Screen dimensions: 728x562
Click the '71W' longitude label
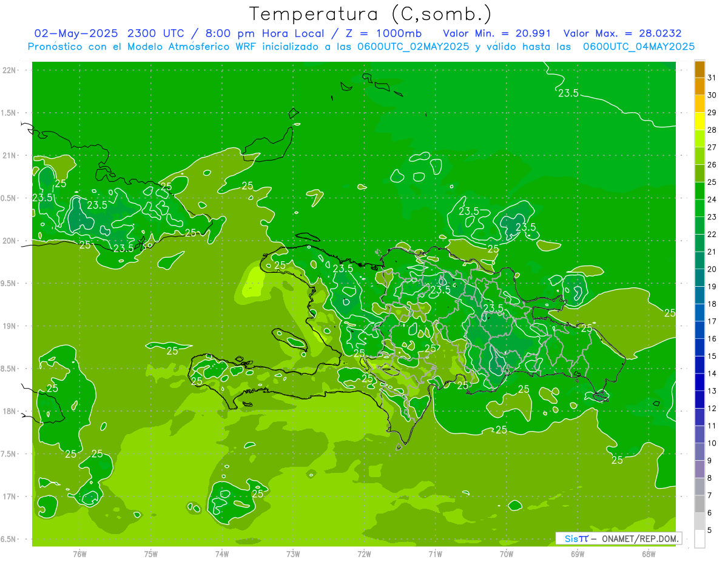coord(435,554)
